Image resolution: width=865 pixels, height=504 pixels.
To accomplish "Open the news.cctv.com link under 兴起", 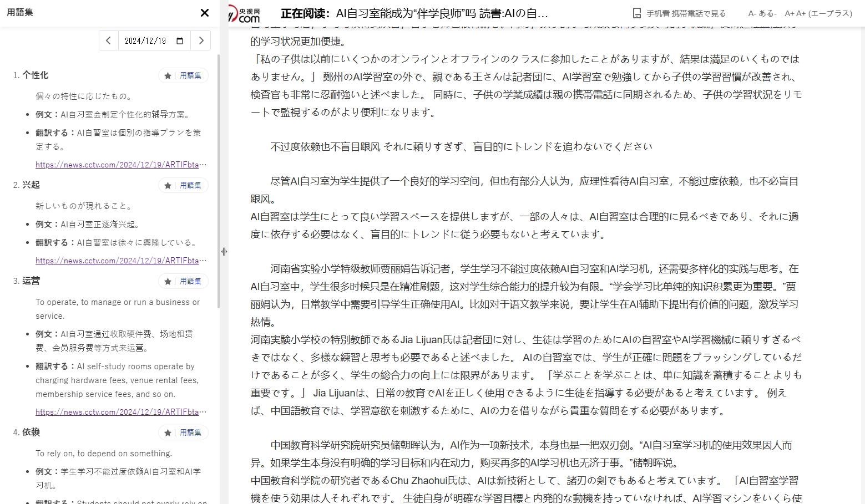I will (x=121, y=261).
